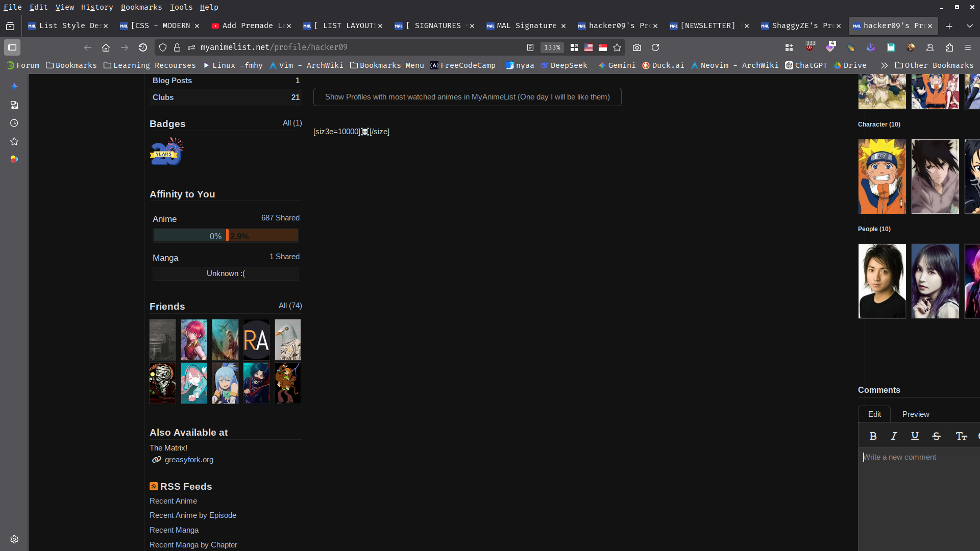Open the History menu
Screen dimensions: 980x551
click(x=96, y=7)
